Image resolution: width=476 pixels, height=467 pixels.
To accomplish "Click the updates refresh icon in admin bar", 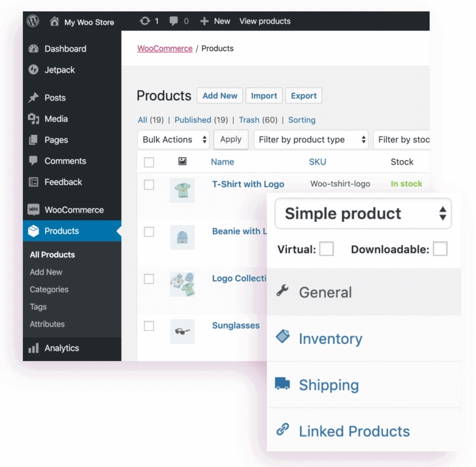I will pyautogui.click(x=146, y=21).
